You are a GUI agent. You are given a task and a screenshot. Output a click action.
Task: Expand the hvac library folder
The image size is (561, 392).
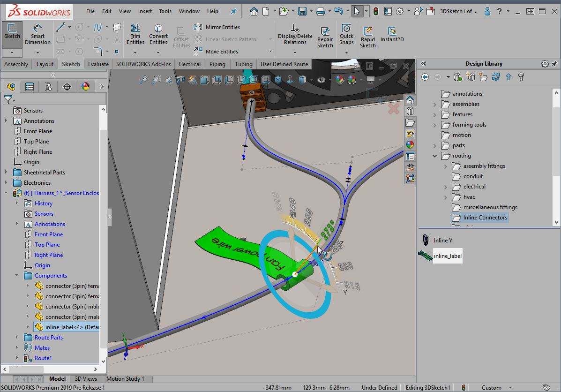tap(445, 197)
